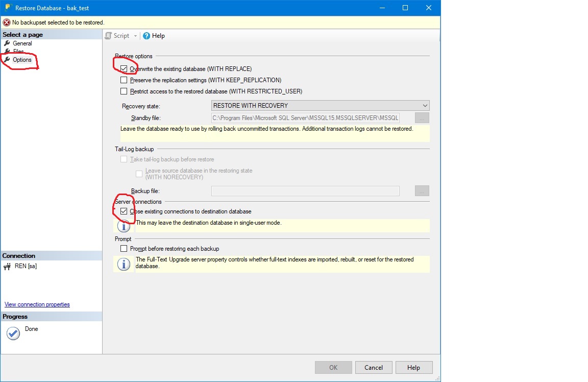Click the wrench icon beside General

[7, 43]
